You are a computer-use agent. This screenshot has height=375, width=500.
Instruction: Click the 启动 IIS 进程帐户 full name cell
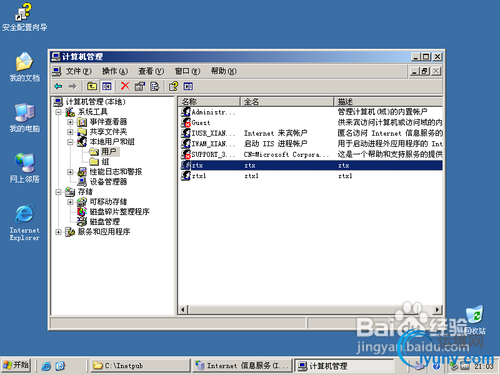(x=276, y=144)
